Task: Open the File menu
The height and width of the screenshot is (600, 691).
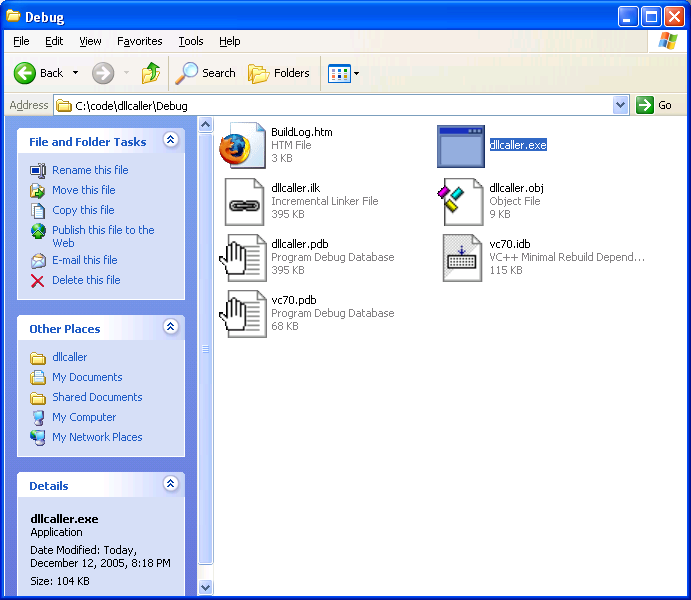Action: click(x=21, y=41)
